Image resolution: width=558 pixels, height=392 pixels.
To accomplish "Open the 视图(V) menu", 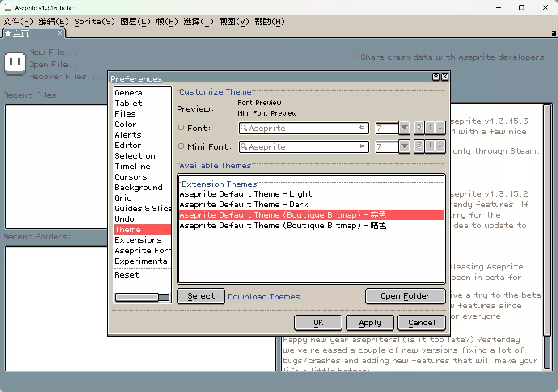I will (234, 21).
